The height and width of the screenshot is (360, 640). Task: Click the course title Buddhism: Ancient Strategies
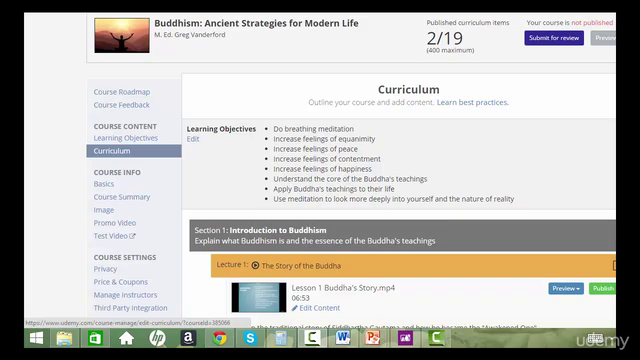click(x=256, y=23)
